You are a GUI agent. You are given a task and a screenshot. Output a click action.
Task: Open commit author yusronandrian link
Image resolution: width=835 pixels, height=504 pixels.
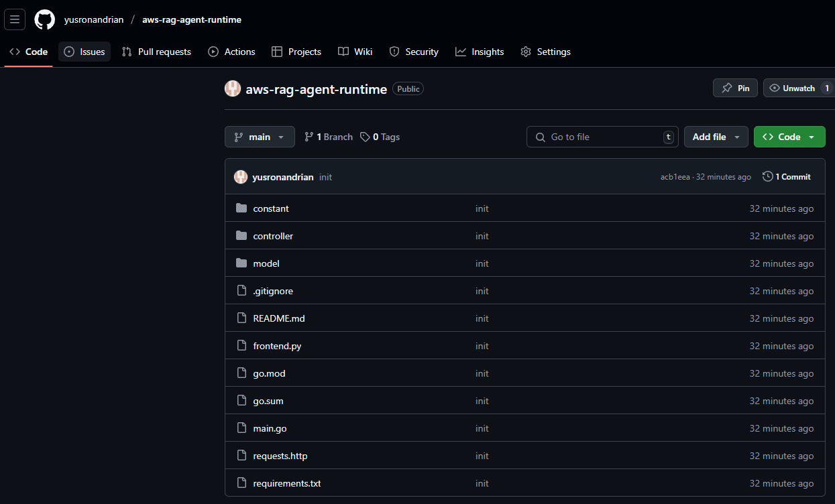(x=283, y=177)
